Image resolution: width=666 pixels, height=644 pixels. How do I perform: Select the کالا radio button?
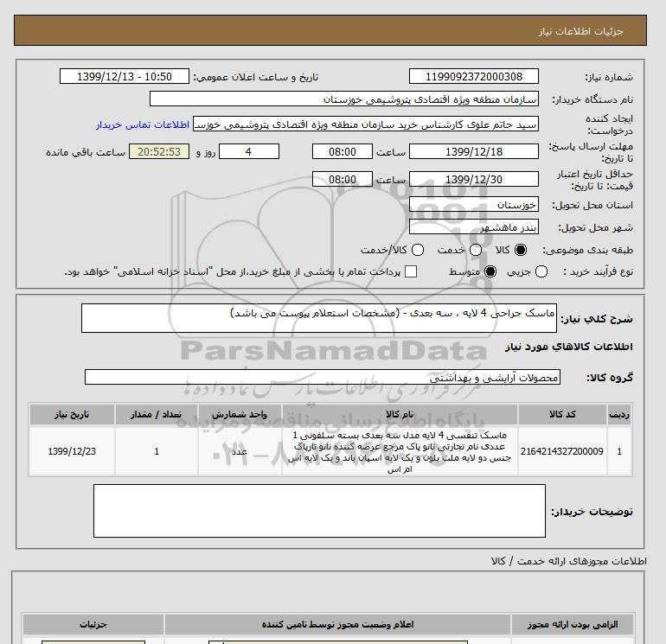tap(521, 250)
